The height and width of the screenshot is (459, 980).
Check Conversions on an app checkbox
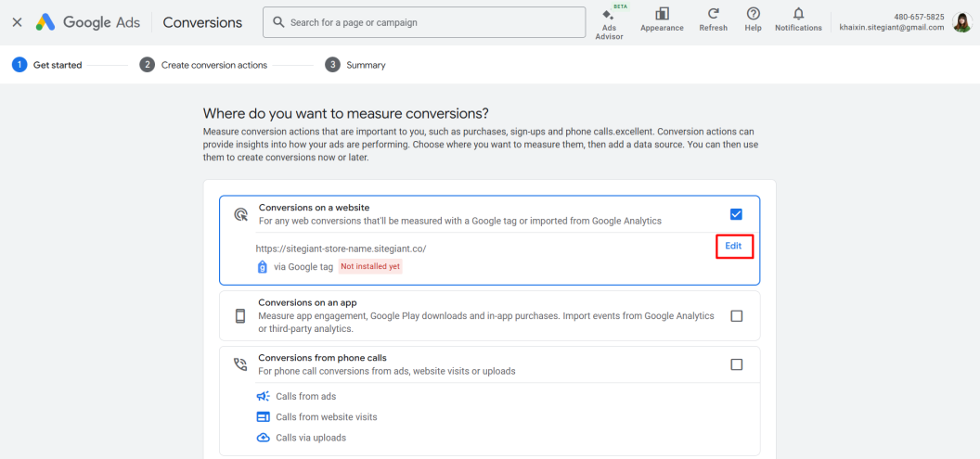736,315
